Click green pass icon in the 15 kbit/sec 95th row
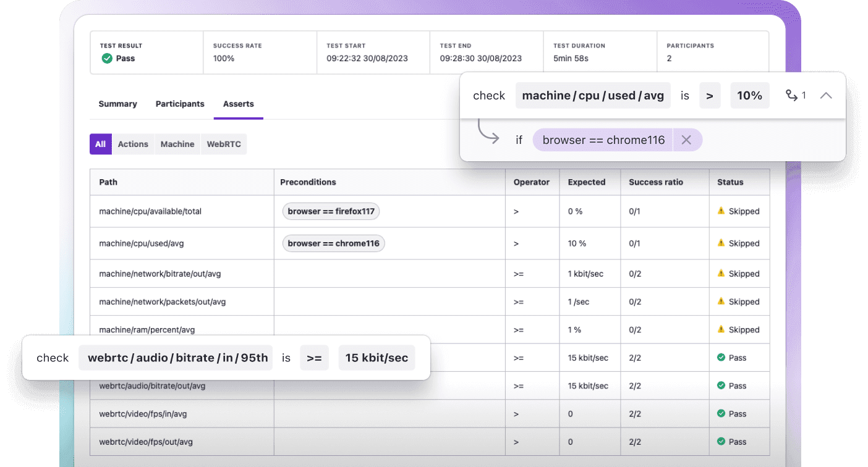The height and width of the screenshot is (467, 868). click(x=721, y=357)
